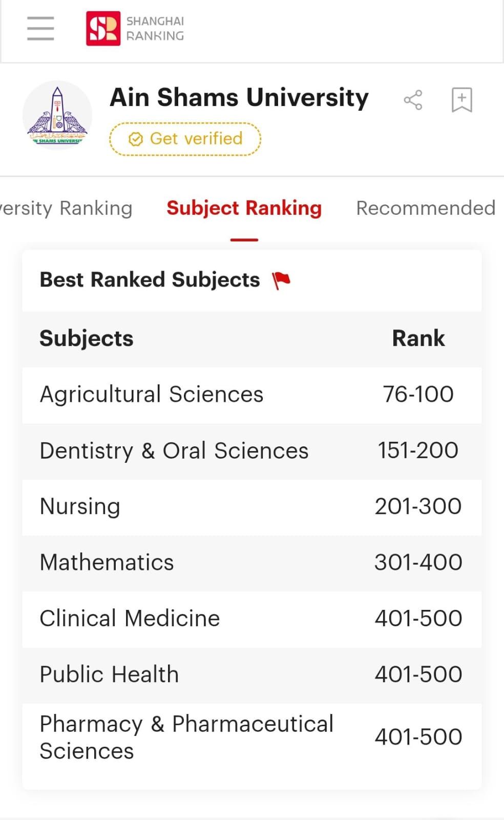Click the Clinical Medicine row
The image size is (504, 820).
point(252,619)
